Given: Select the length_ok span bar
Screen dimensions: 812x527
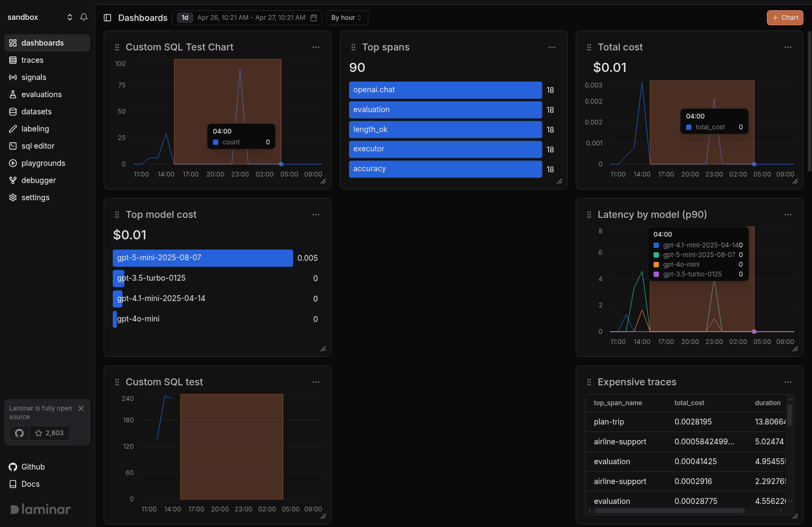Looking at the screenshot, I should click(445, 129).
